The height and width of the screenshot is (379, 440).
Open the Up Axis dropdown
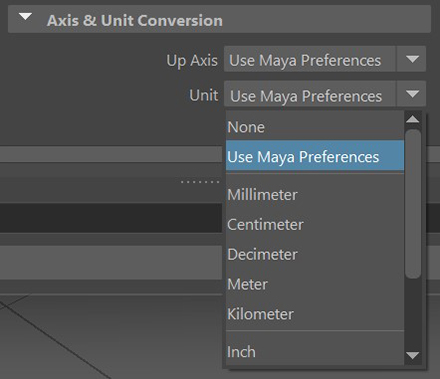[x=325, y=59]
